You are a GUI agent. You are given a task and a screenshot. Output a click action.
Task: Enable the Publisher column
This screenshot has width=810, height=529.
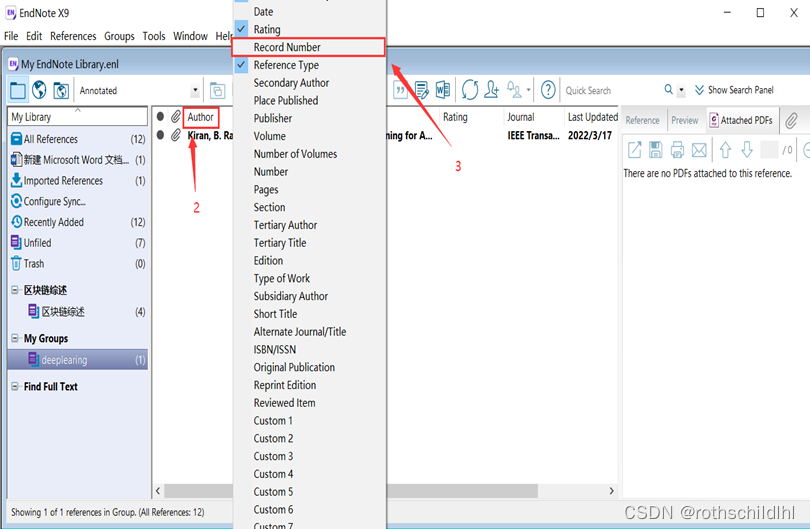click(309, 118)
